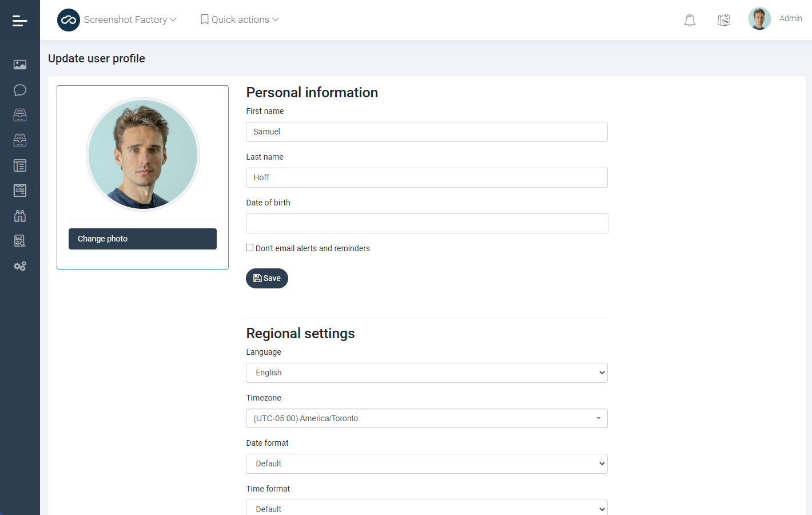Screen dimensions: 812x515
Task: Open the chart report search sidebar icon
Action: point(20,241)
